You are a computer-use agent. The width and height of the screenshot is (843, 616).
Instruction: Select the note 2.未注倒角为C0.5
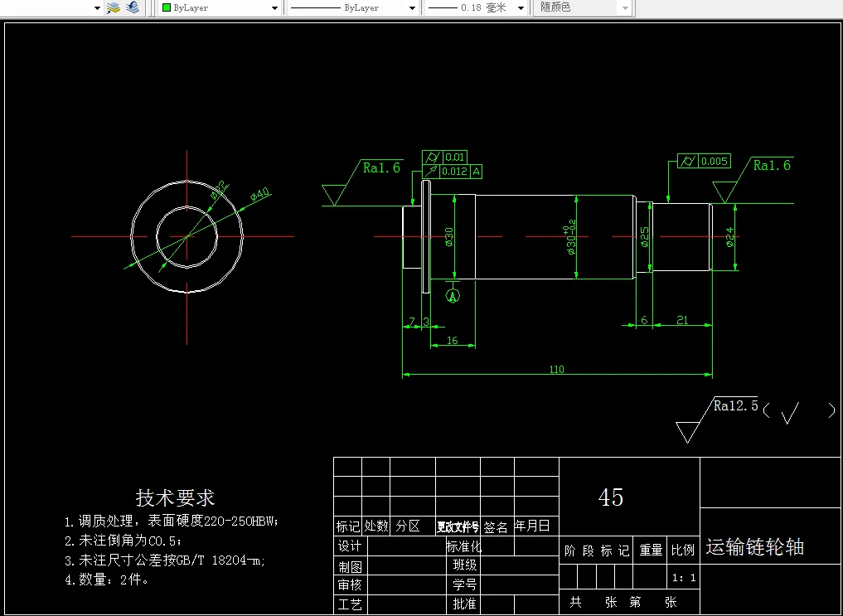[124, 541]
